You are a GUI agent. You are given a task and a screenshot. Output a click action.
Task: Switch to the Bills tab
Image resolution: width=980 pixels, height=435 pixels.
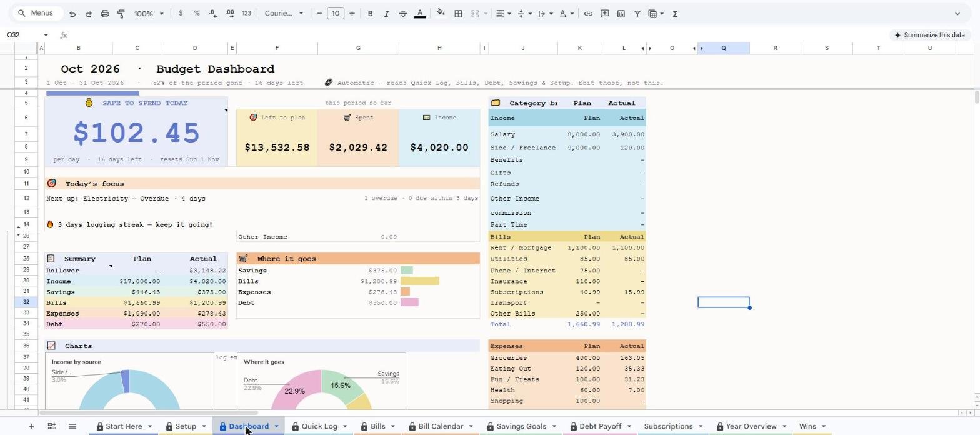pos(377,426)
